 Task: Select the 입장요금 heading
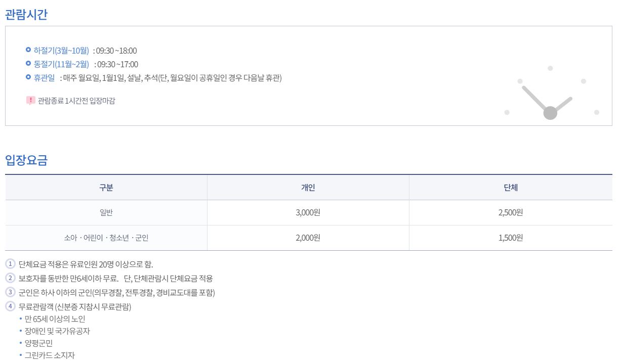pos(26,161)
